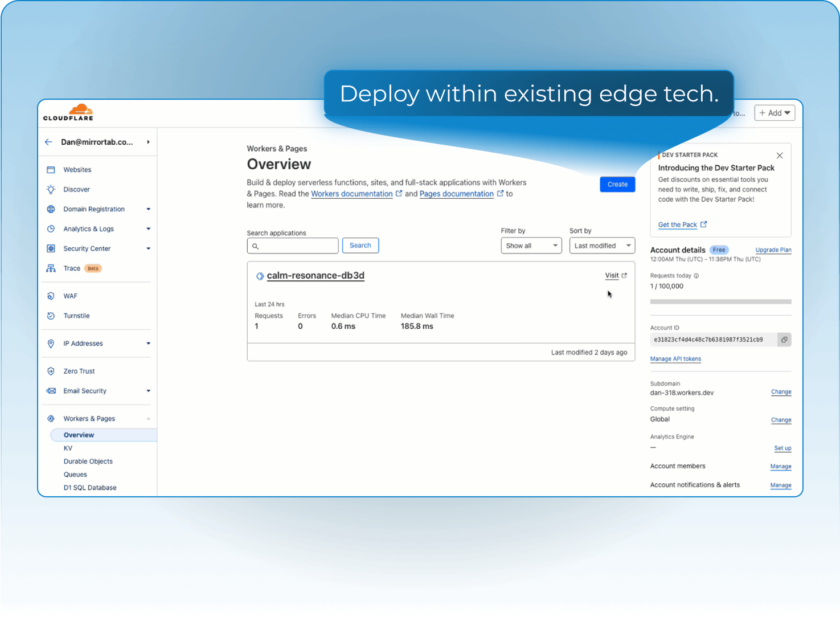The height and width of the screenshot is (637, 840).
Task: Click the Account ID value field
Action: (x=714, y=340)
